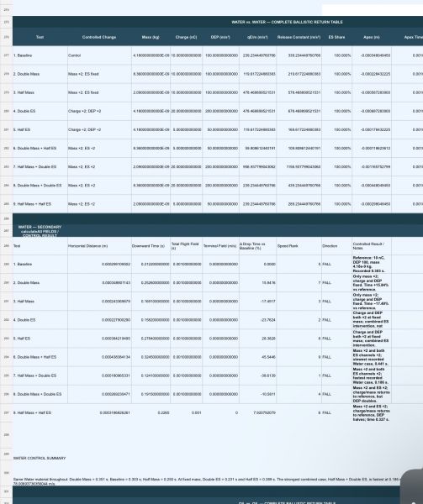
Task: Select the 'Speed Rank' column header
Action: [299, 246]
